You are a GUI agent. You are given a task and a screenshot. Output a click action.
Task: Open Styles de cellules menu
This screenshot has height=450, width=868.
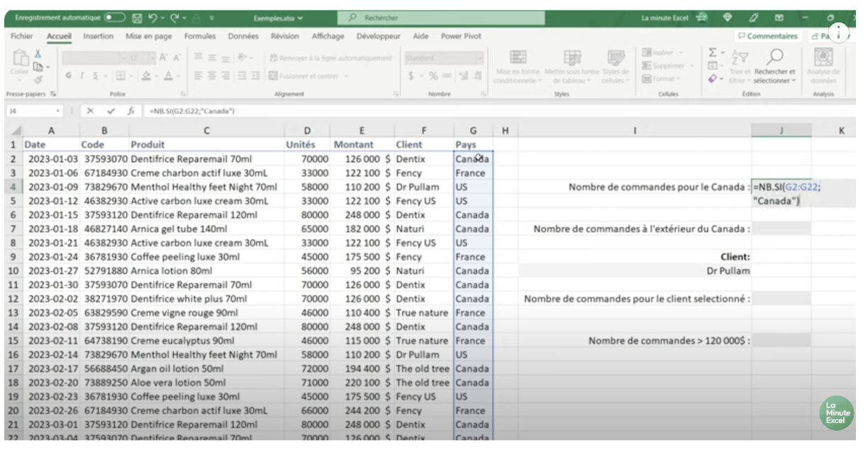click(616, 67)
